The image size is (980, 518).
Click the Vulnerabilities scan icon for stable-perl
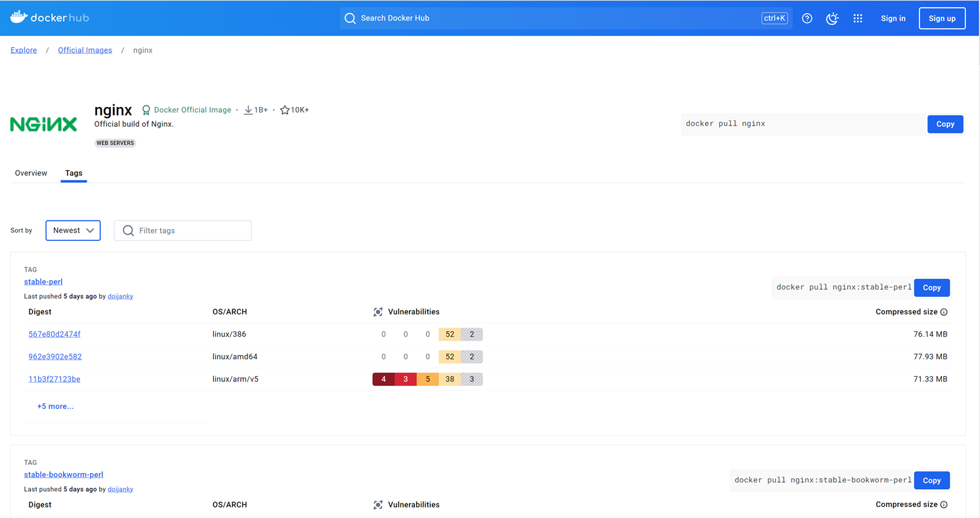point(378,312)
